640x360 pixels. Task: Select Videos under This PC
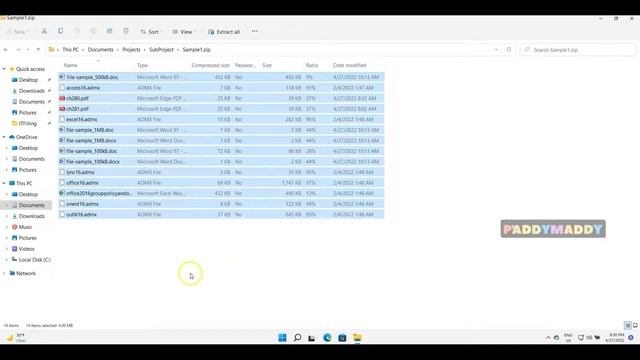26,249
